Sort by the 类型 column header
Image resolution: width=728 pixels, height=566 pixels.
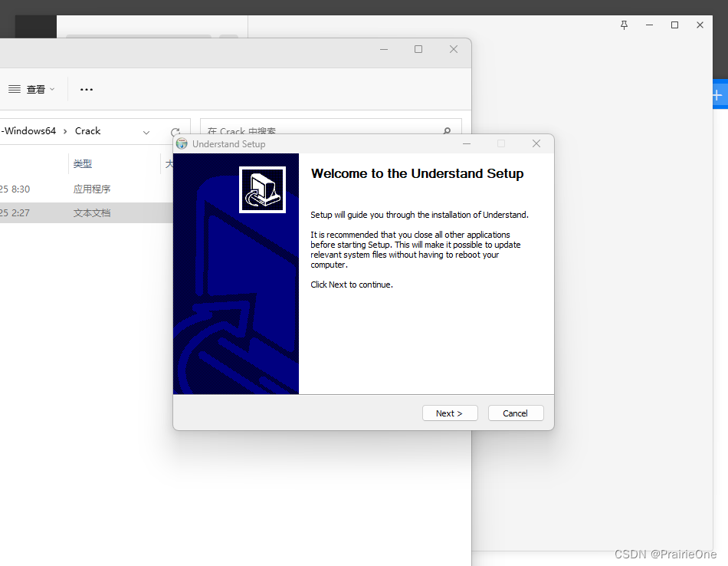(x=83, y=163)
